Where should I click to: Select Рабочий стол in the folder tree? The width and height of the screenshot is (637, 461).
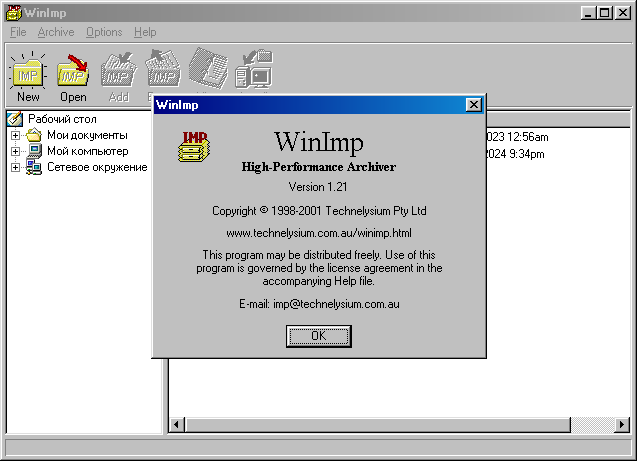62,119
